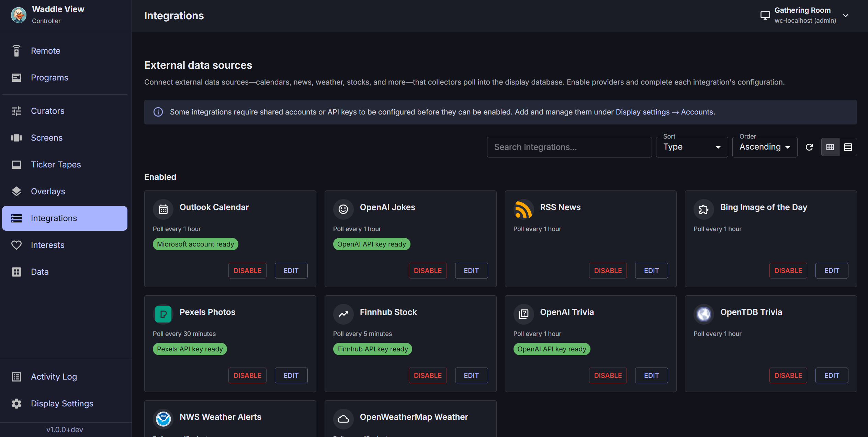Click the Data grid icon
This screenshot has height=437, width=868.
click(16, 272)
